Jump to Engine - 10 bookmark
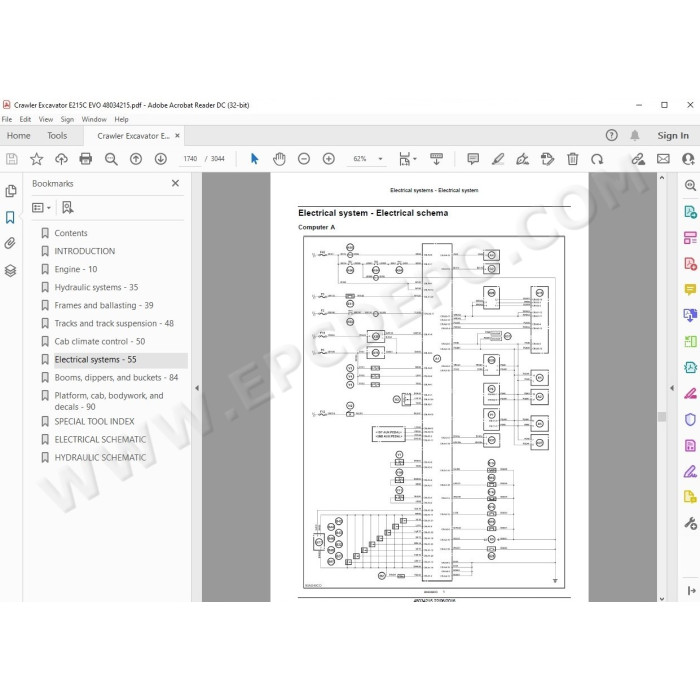 point(75,269)
